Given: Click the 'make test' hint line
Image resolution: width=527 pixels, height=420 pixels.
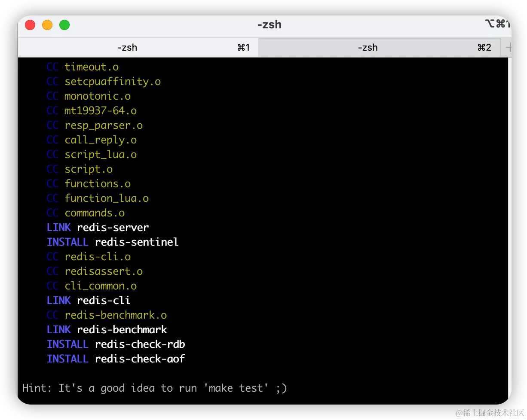Looking at the screenshot, I should click(155, 388).
